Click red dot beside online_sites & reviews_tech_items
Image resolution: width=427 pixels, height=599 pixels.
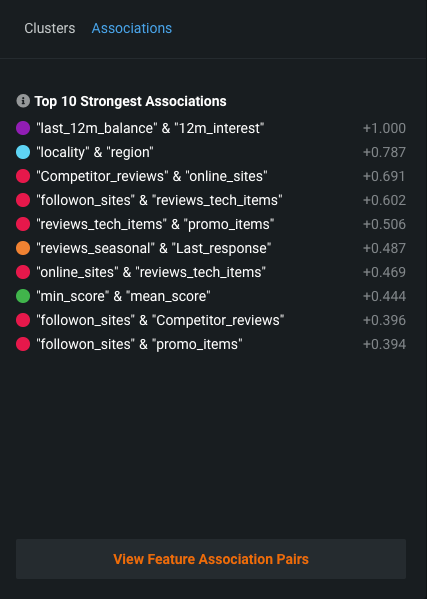[x=23, y=272]
